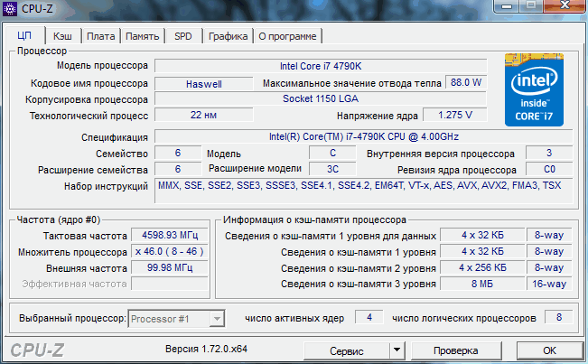Click the 4 x 256 КБ L2 cache value
This screenshot has width=588, height=364.
482,267
